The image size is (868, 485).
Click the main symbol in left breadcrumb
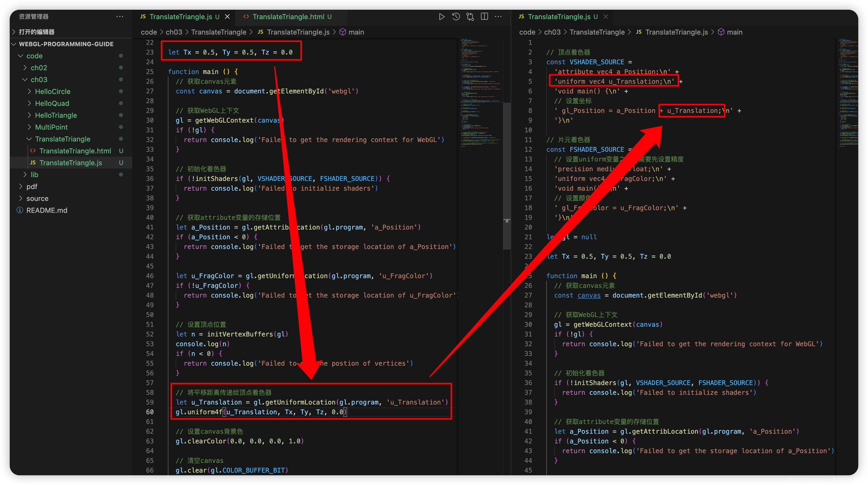(x=356, y=32)
